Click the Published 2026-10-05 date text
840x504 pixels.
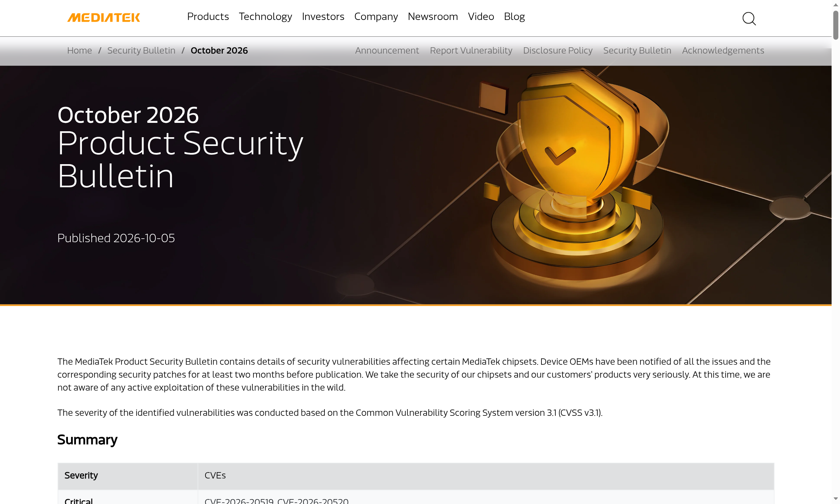[x=116, y=238]
